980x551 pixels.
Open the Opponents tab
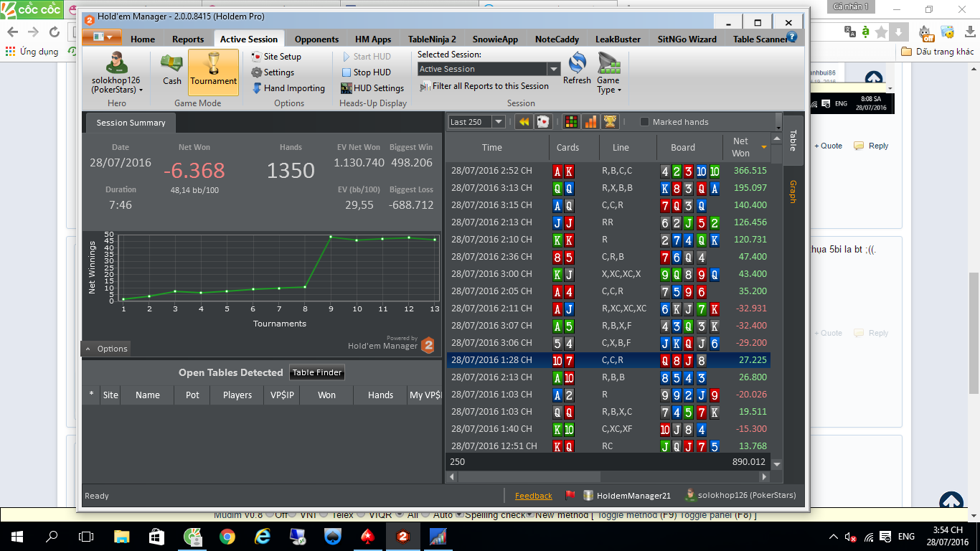(316, 39)
